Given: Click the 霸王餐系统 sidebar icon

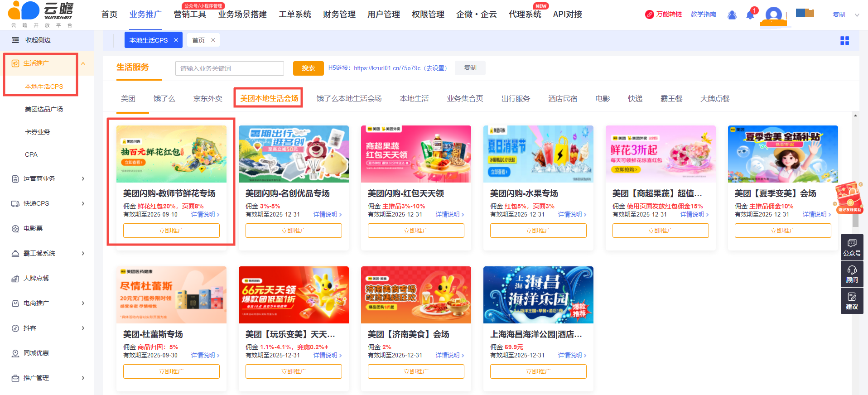Looking at the screenshot, I should pyautogui.click(x=15, y=254).
